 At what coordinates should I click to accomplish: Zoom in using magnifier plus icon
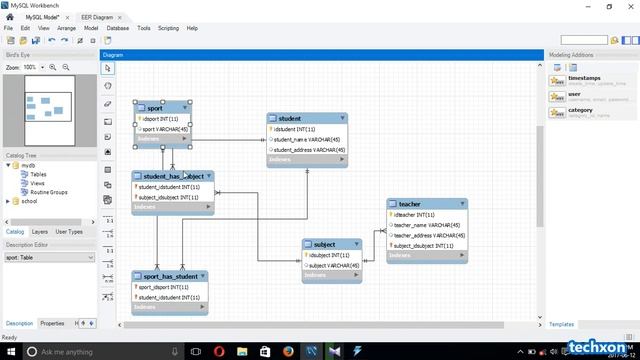pos(53,67)
